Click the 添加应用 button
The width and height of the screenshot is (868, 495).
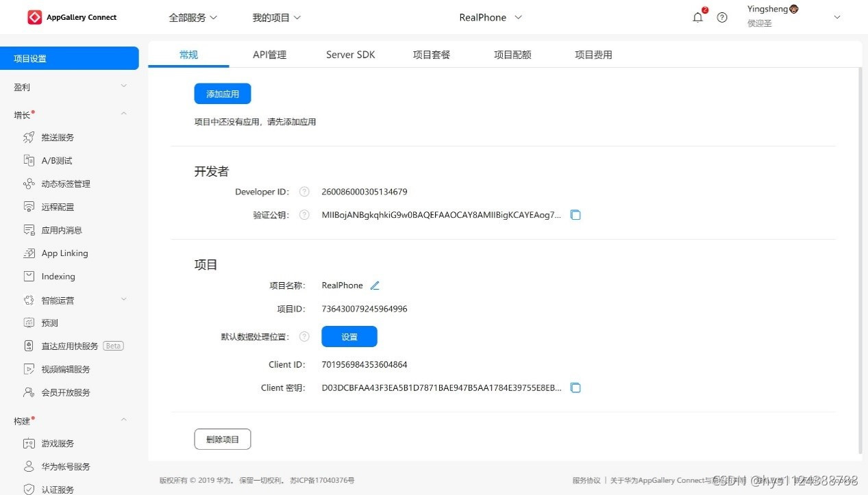(x=223, y=94)
